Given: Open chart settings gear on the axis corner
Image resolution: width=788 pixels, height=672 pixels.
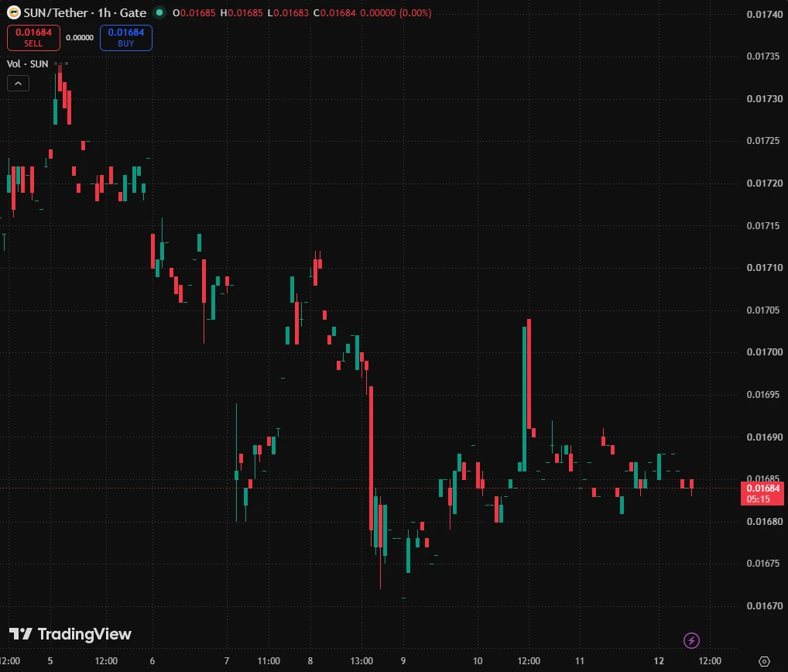Looking at the screenshot, I should click(764, 661).
